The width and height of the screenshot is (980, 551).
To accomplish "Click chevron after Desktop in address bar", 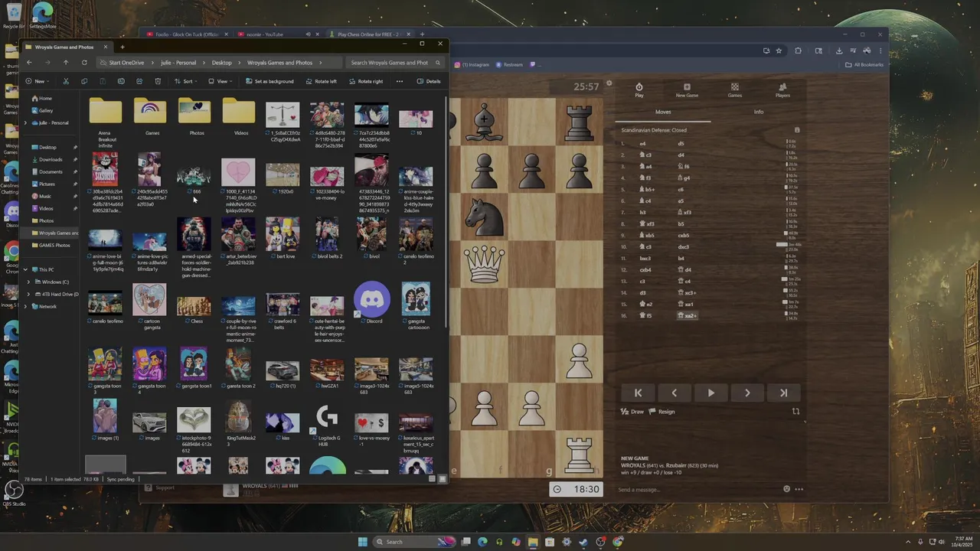I will pyautogui.click(x=239, y=63).
